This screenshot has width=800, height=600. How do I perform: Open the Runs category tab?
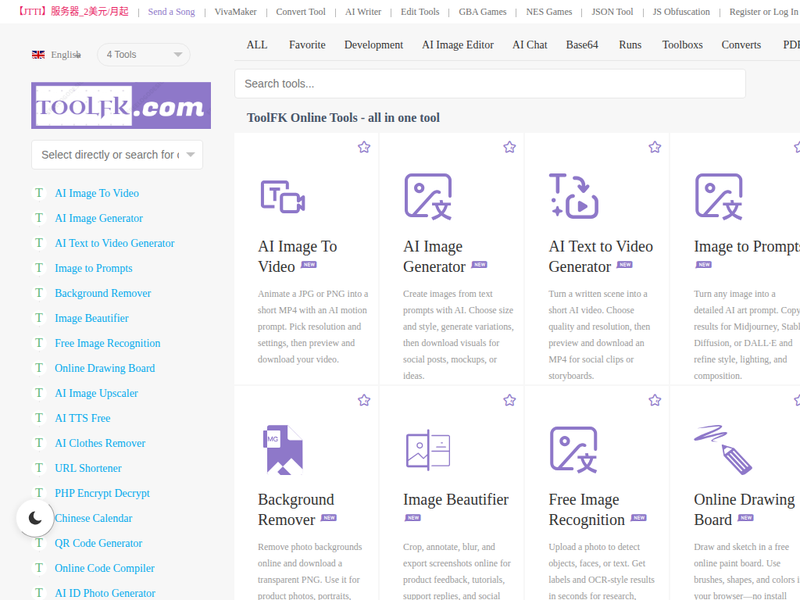click(630, 45)
